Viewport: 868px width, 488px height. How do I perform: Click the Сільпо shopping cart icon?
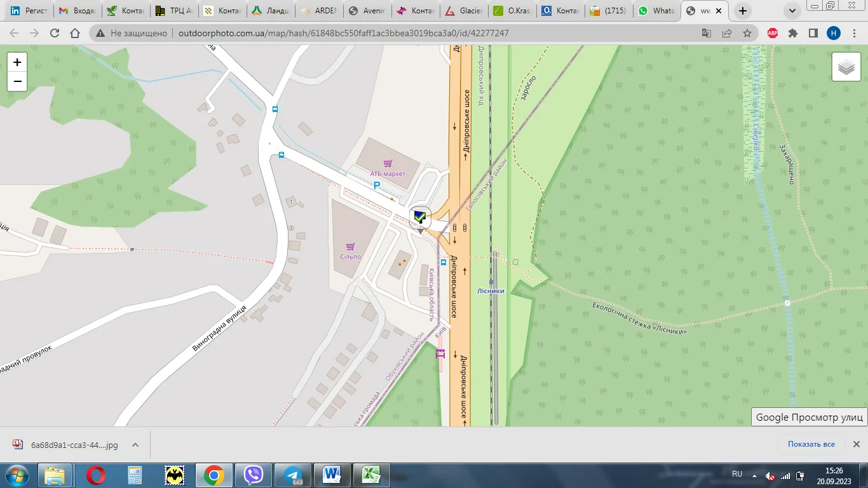coord(350,247)
